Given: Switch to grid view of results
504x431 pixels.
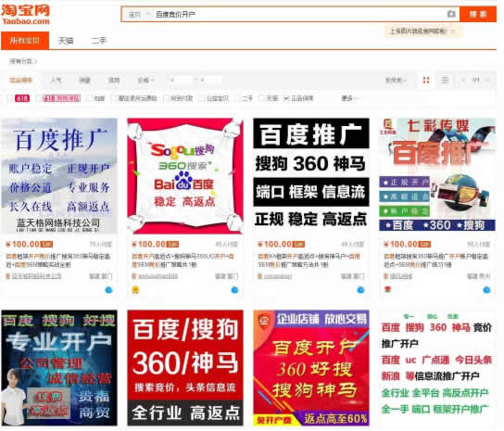Looking at the screenshot, I should (x=426, y=80).
